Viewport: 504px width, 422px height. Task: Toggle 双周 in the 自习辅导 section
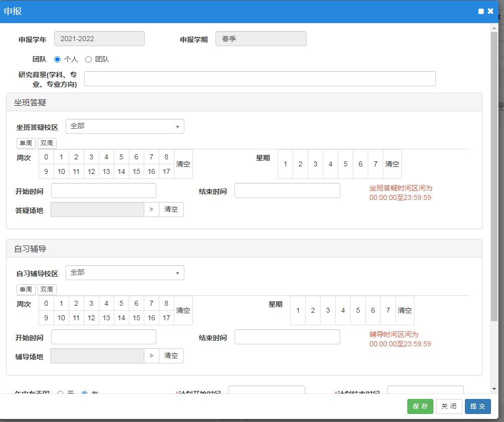[x=47, y=290]
